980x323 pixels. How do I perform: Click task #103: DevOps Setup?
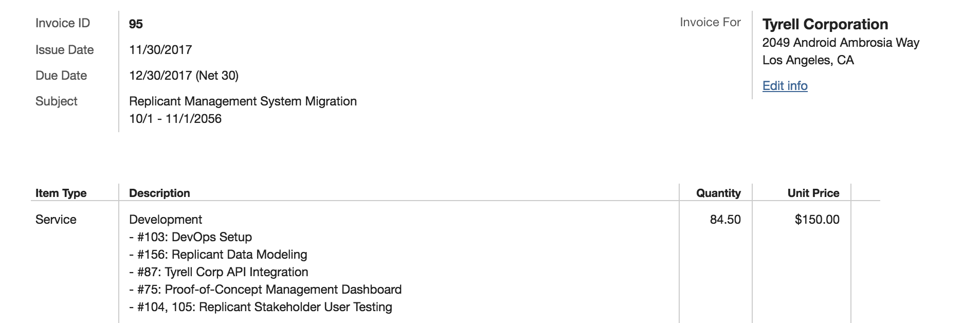190,237
